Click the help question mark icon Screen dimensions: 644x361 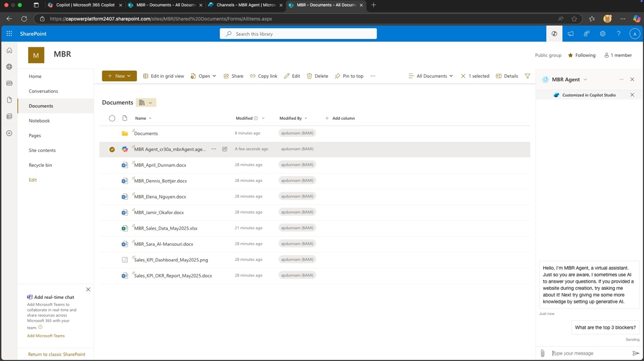pos(619,34)
